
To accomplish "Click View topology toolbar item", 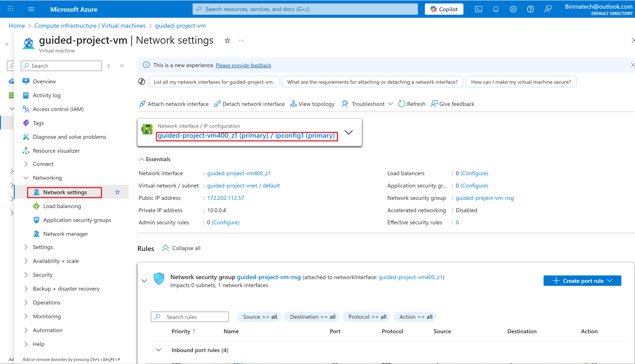I will [x=312, y=104].
